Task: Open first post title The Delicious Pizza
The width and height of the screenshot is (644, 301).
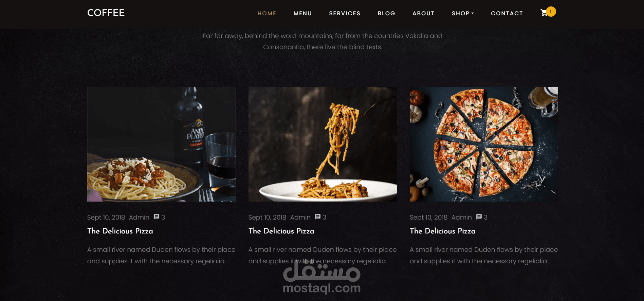Action: pos(120,231)
